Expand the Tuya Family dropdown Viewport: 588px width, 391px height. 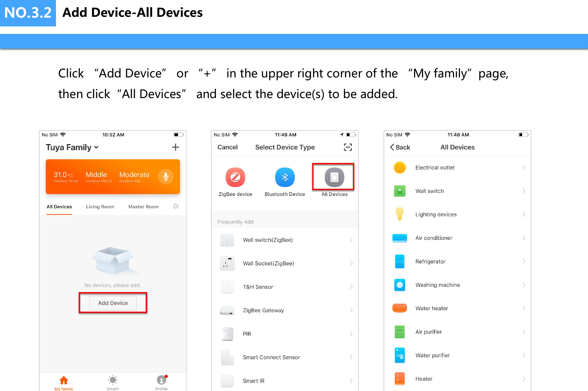pos(72,147)
